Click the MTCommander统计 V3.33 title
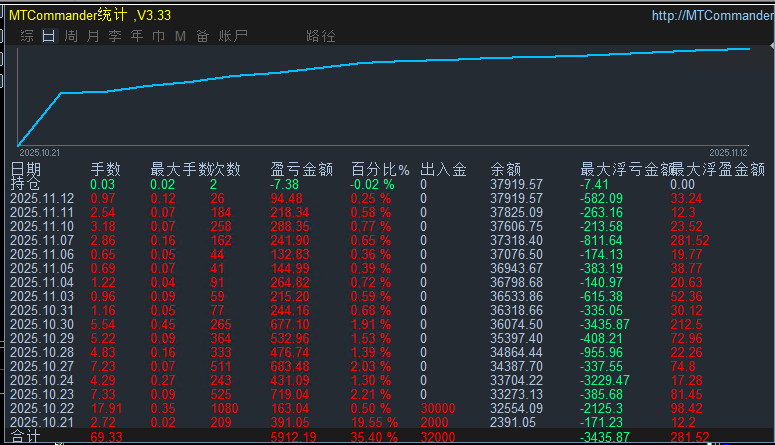 tap(90, 15)
